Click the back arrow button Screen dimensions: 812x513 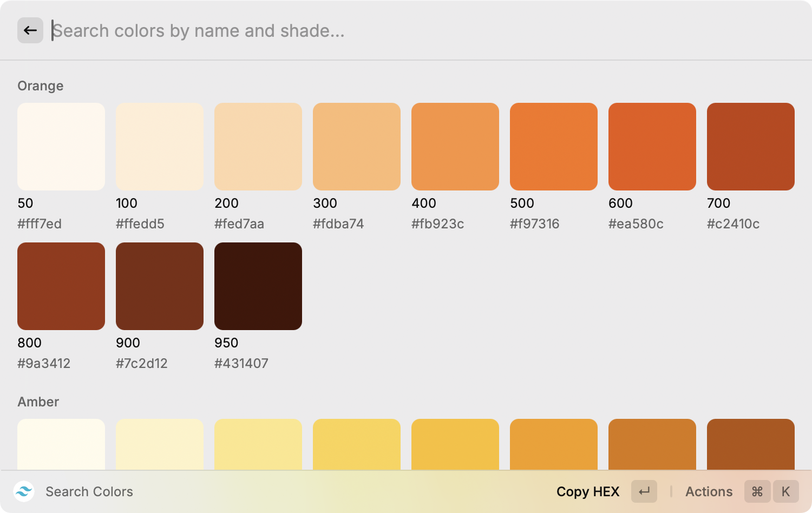pos(30,30)
